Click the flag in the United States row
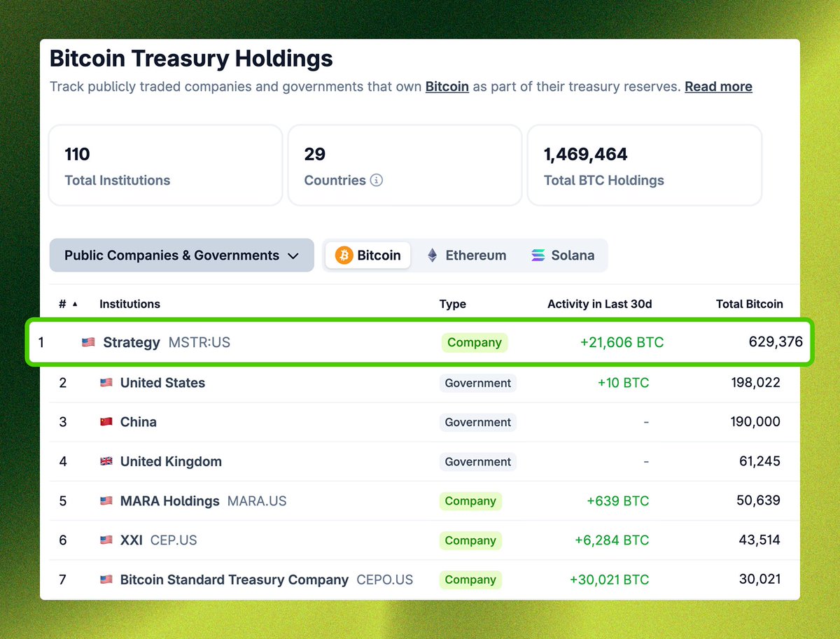The width and height of the screenshot is (840, 639). (106, 383)
